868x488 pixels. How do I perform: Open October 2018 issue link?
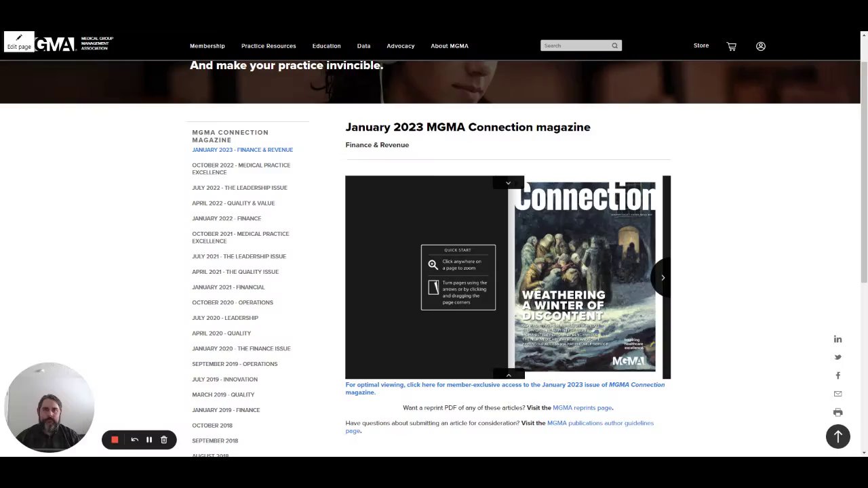point(212,426)
